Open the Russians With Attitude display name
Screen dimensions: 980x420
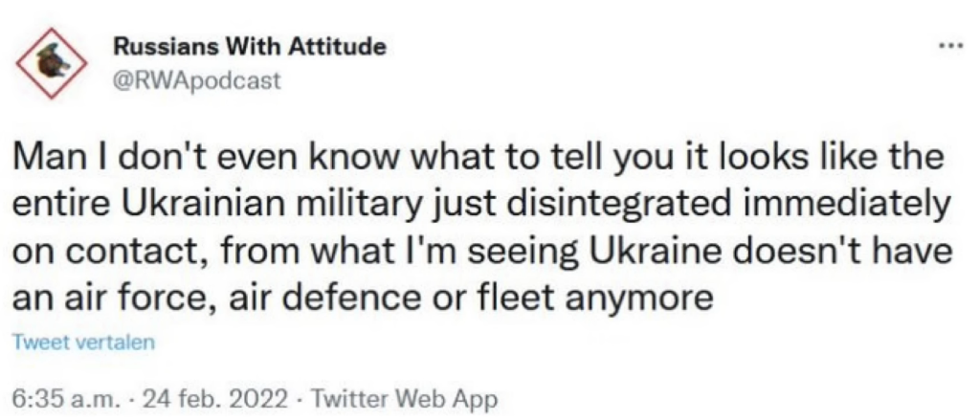(x=252, y=46)
